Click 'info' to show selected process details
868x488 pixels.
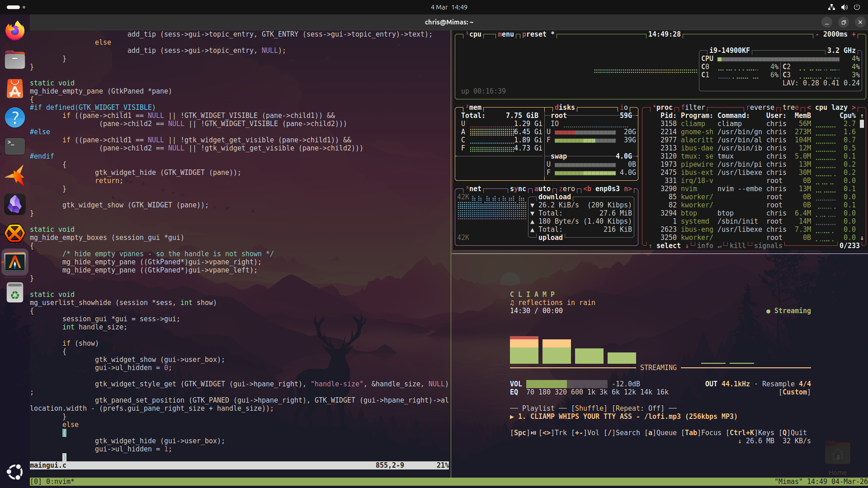pos(705,246)
